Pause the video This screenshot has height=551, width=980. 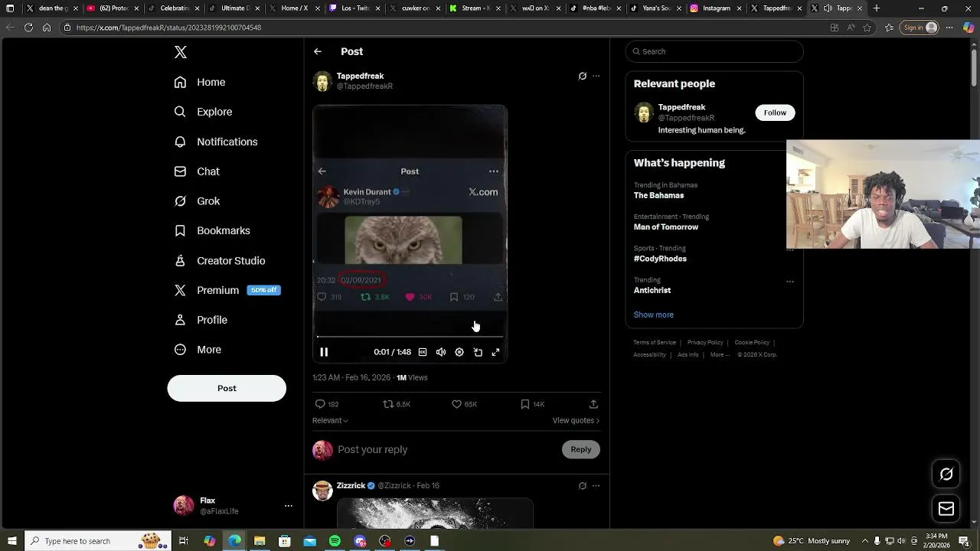[x=324, y=352]
